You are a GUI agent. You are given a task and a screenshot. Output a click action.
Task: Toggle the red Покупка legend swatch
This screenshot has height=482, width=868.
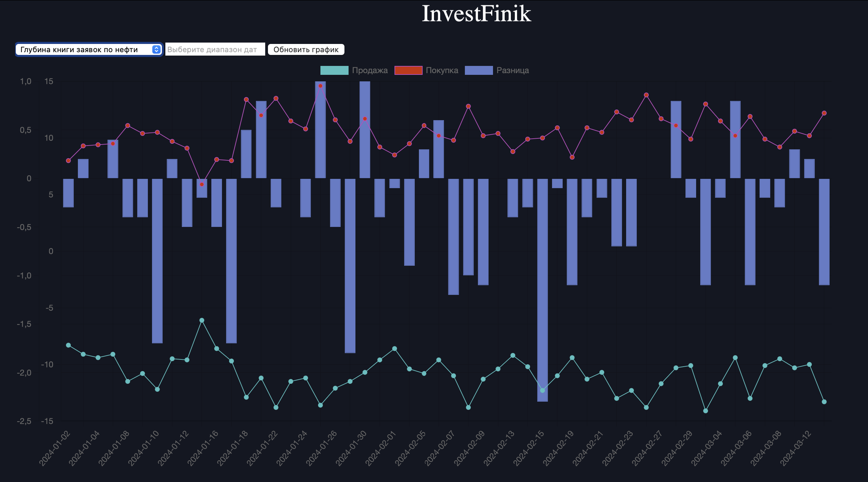408,70
